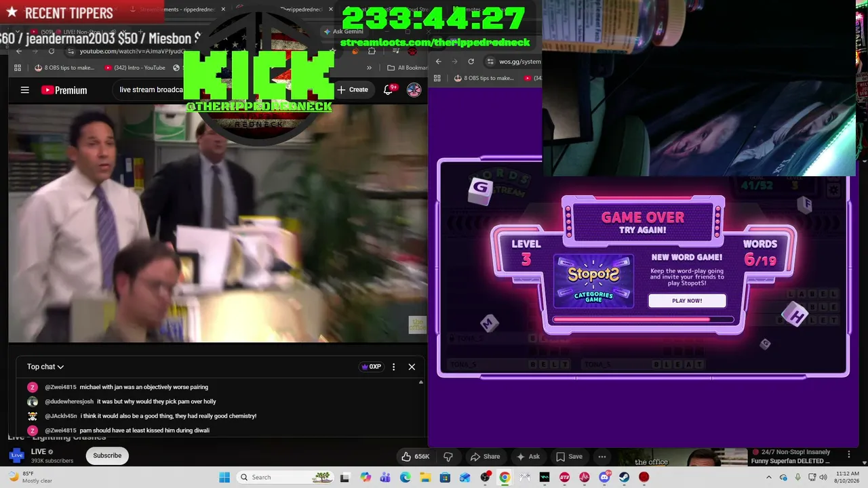Share the live stream video
Viewport: 868px width, 488px height.
pyautogui.click(x=486, y=456)
